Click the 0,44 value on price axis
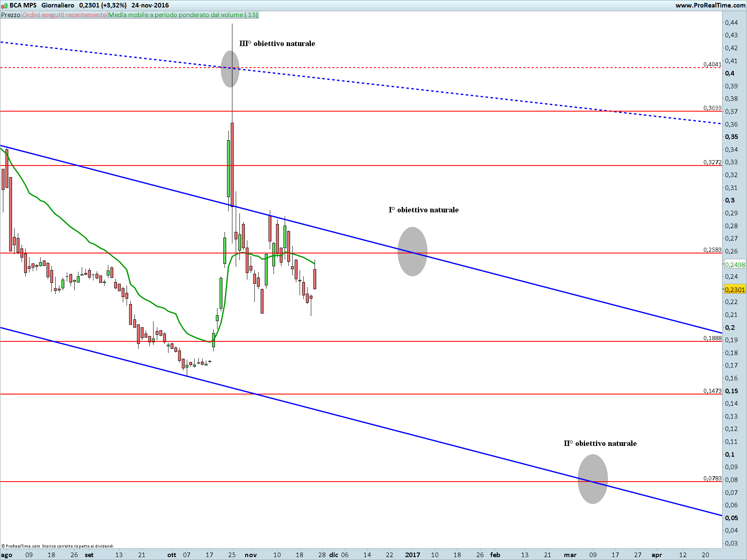747x560 pixels. [x=731, y=22]
